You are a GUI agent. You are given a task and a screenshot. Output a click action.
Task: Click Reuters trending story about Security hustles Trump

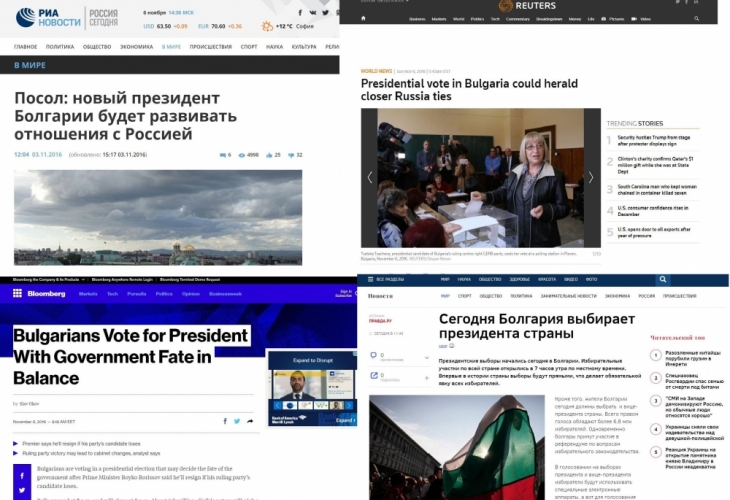pyautogui.click(x=654, y=141)
